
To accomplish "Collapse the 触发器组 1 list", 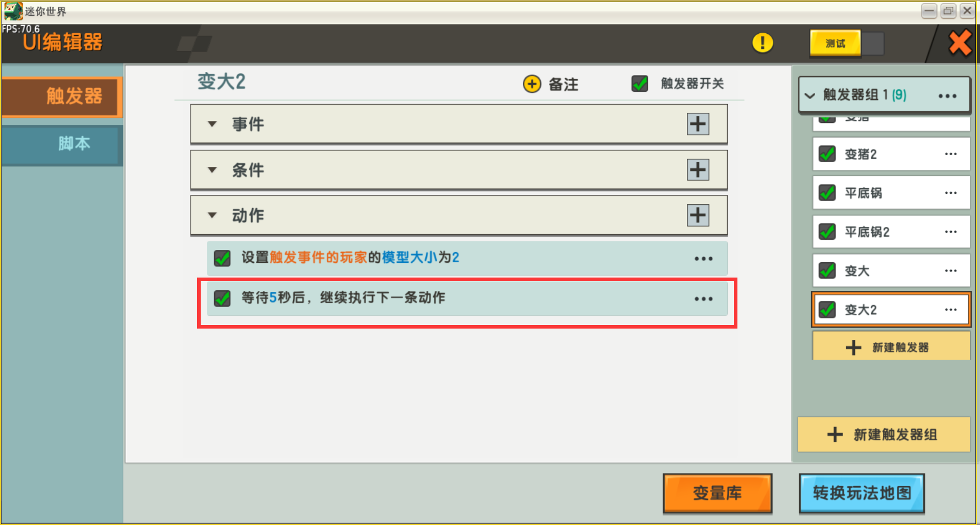I will pyautogui.click(x=809, y=95).
